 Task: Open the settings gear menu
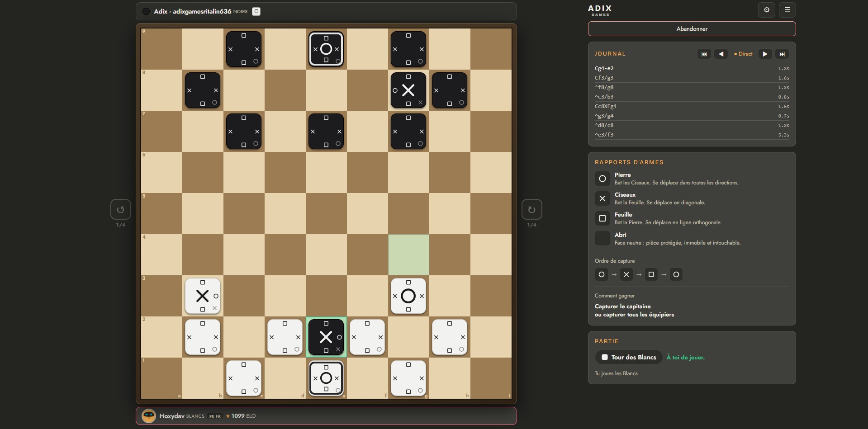767,9
